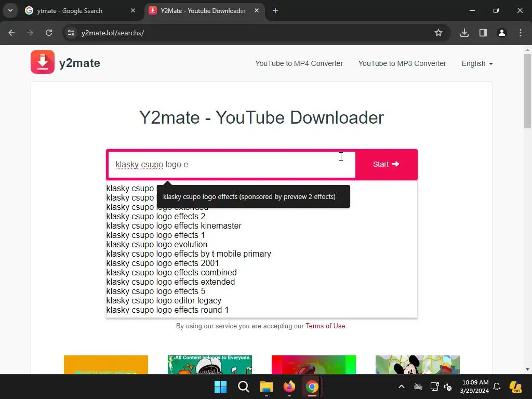Open the notifications bell in taskbar

coord(496,387)
